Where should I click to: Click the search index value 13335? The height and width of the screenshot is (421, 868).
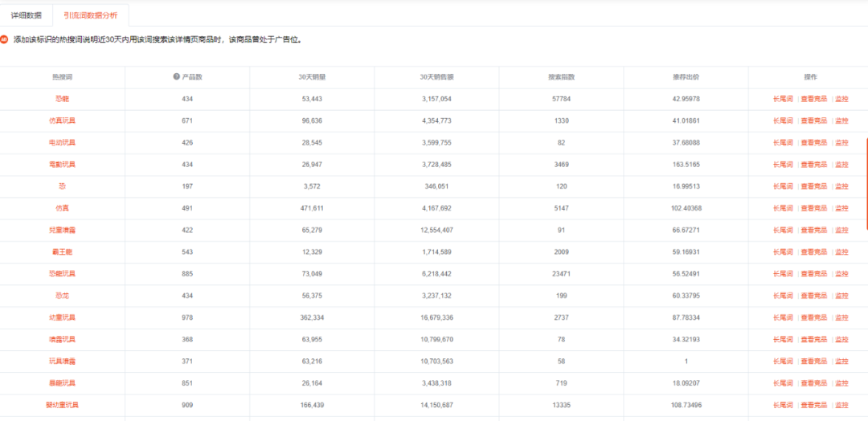click(561, 405)
